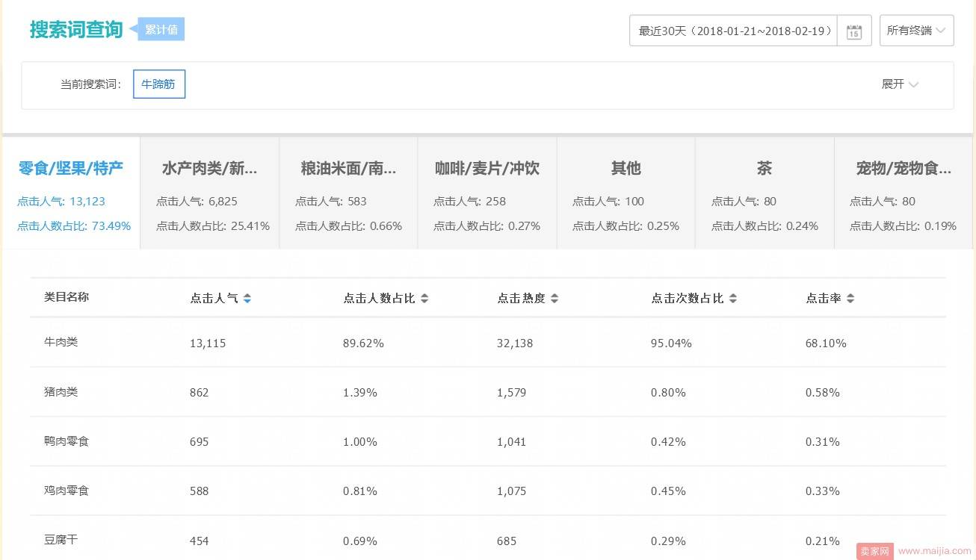Screen dimensions: 976x560
Task: Switch to the 其他 category tab
Action: (x=626, y=193)
